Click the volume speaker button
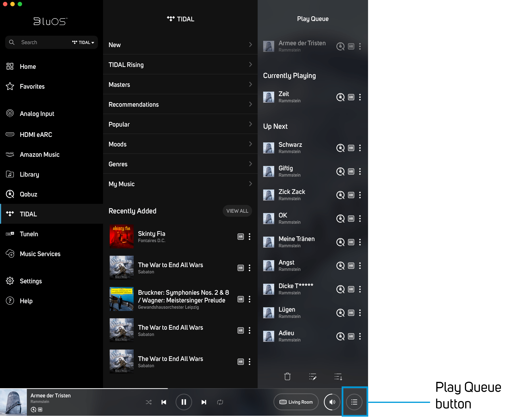The image size is (522, 420). click(332, 402)
